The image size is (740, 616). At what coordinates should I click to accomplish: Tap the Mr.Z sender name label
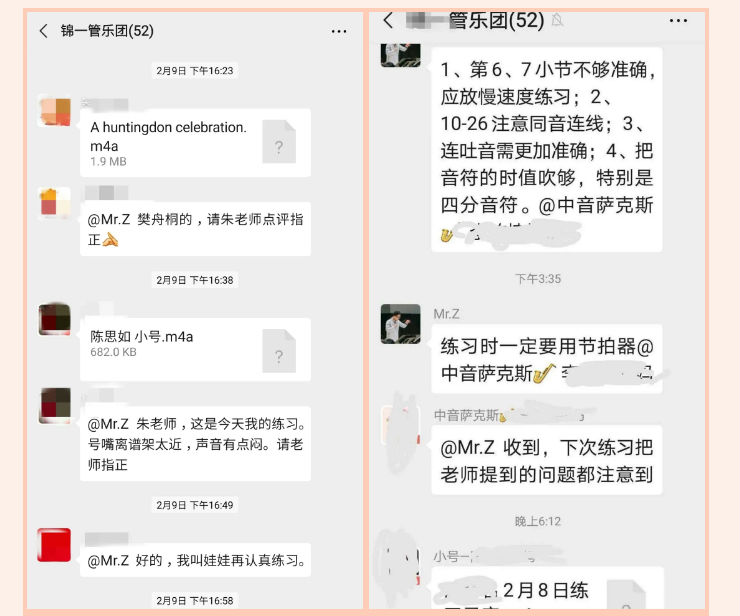pyautogui.click(x=446, y=314)
